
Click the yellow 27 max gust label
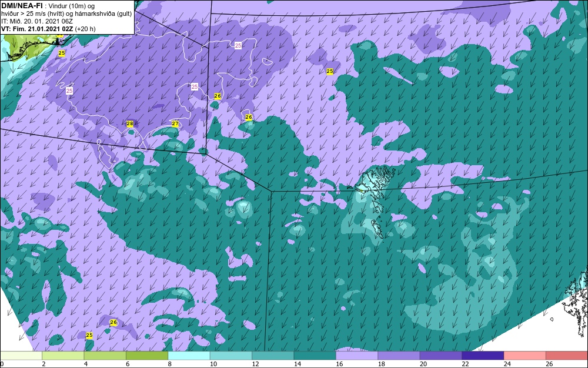coord(175,123)
